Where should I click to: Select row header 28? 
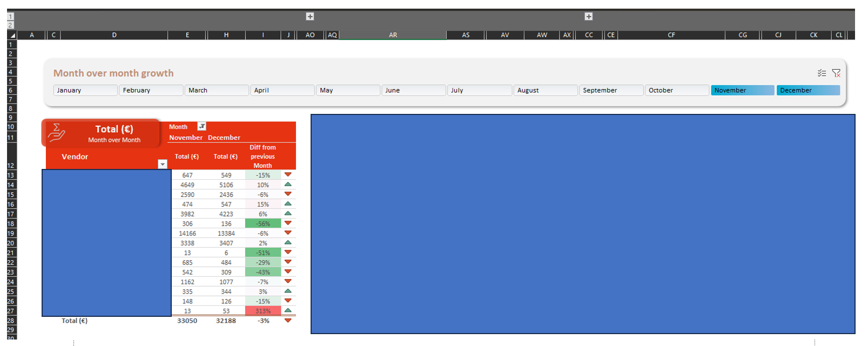pyautogui.click(x=11, y=321)
